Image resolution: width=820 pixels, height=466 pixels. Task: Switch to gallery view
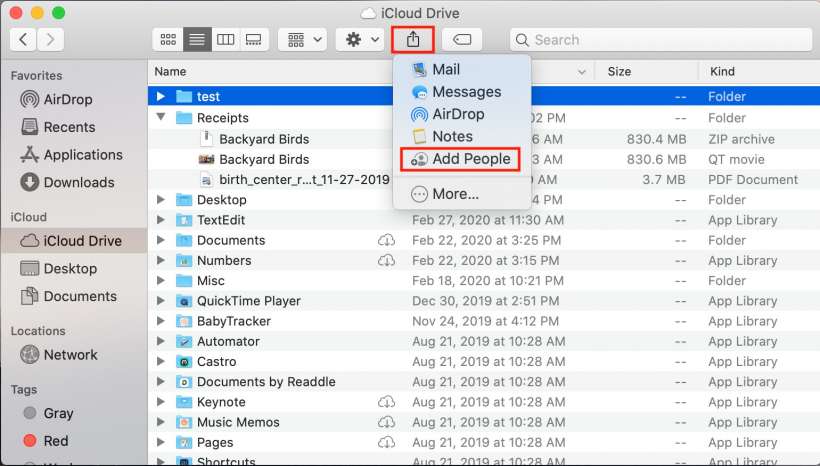[253, 40]
